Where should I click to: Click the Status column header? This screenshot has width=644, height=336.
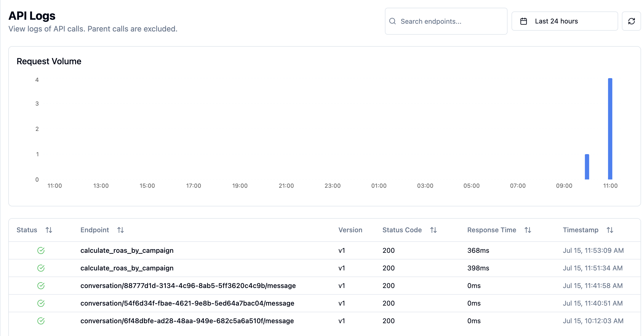point(27,230)
